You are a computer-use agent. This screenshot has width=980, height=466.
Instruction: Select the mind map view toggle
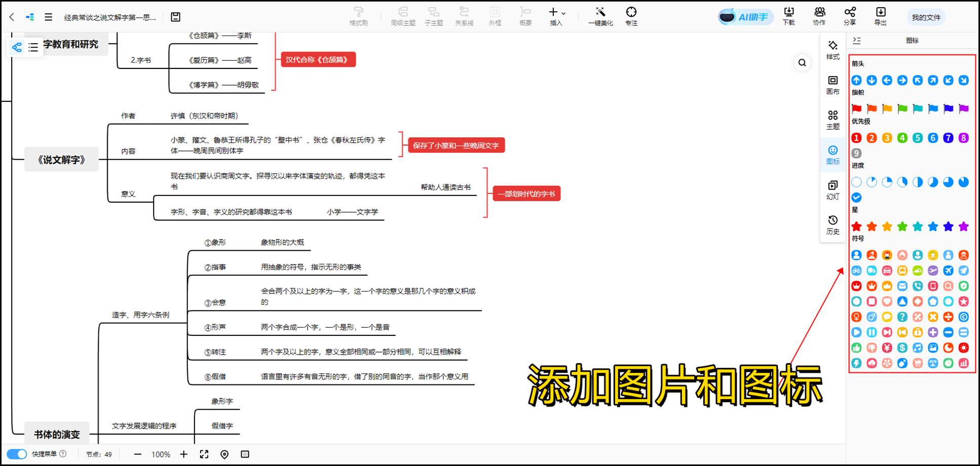tap(17, 48)
